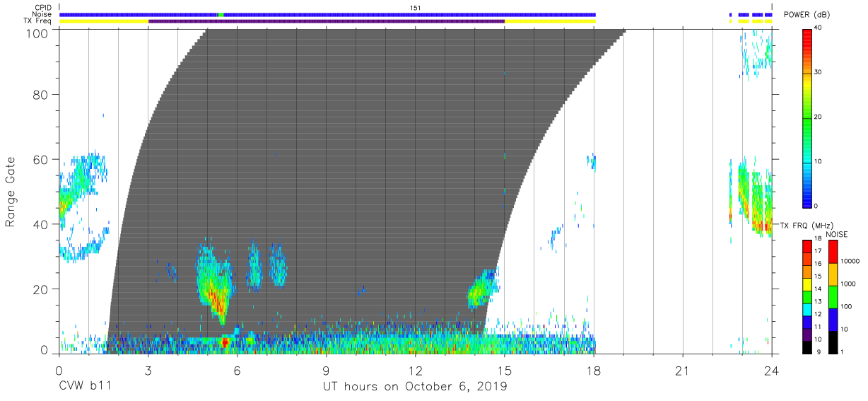The image size is (868, 401).
Task: Click the "TX Freq" row label
Action: click(x=39, y=21)
